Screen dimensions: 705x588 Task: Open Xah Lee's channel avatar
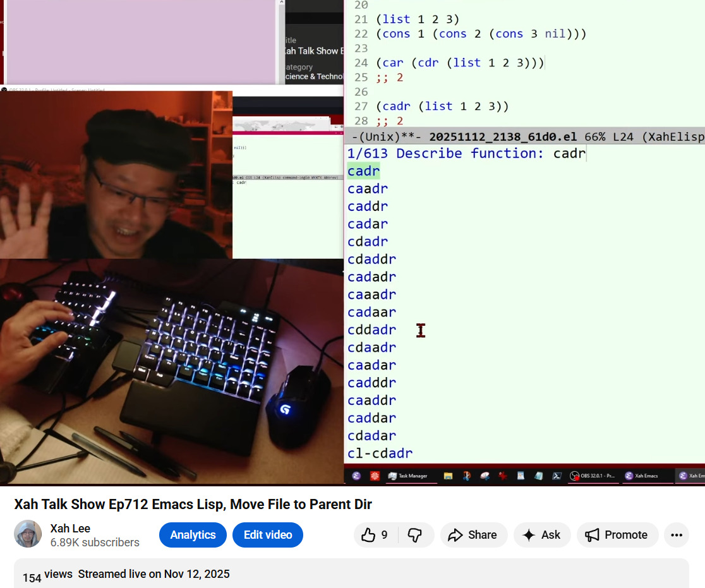(x=28, y=534)
